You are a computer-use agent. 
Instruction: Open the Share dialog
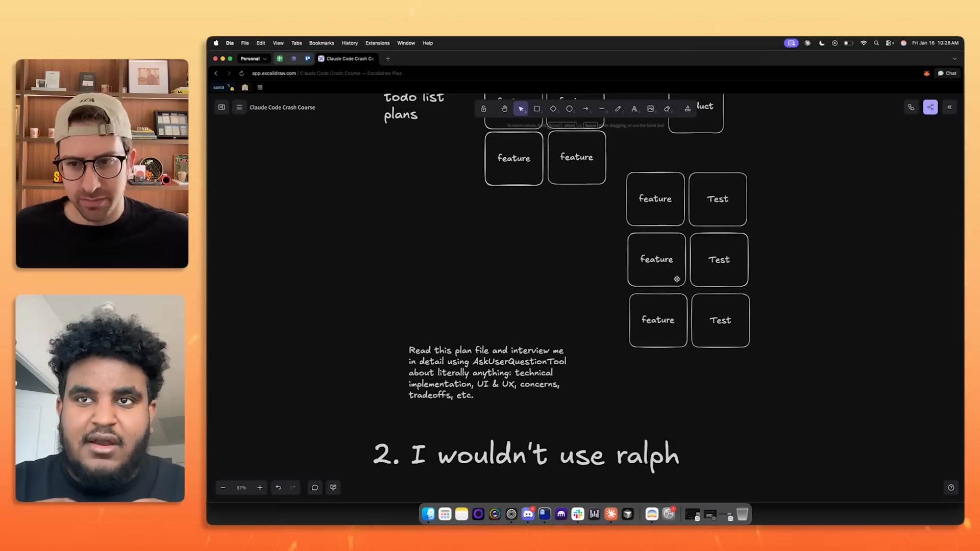(x=930, y=107)
